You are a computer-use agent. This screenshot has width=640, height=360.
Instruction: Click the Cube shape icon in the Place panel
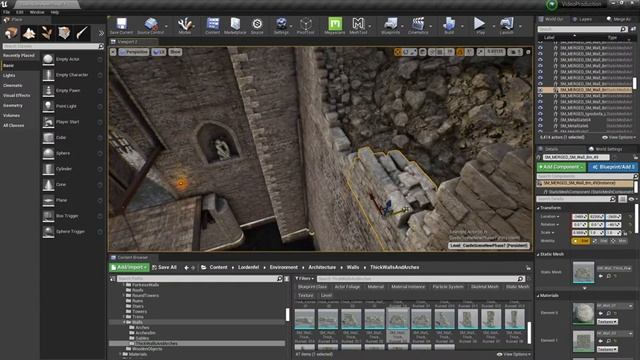48,138
